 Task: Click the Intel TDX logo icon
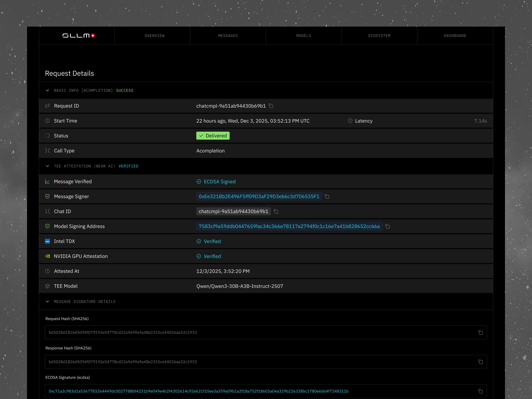click(47, 241)
